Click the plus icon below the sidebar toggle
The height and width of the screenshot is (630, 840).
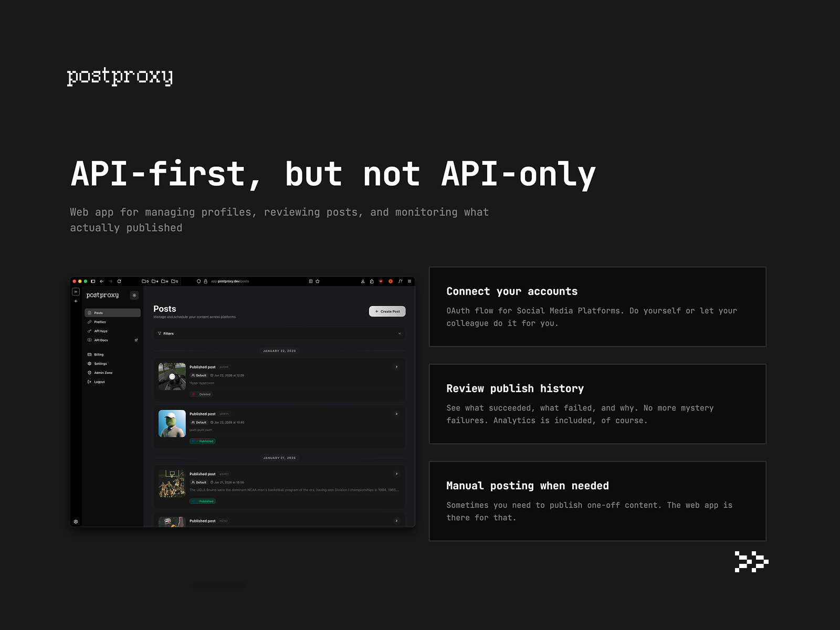click(x=76, y=300)
